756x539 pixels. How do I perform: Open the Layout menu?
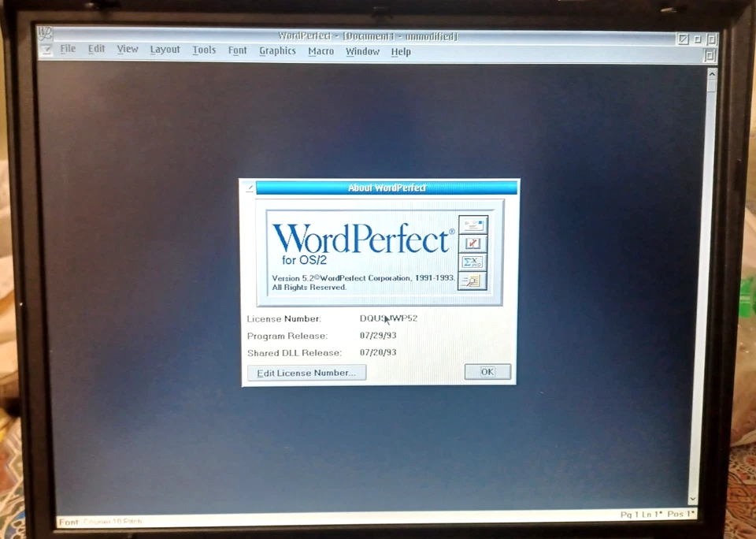165,49
